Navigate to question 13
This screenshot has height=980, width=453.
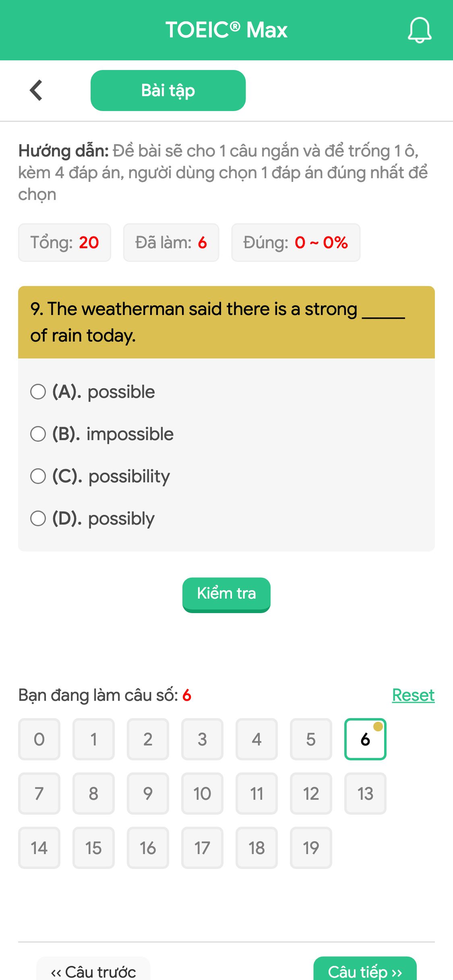pos(365,793)
